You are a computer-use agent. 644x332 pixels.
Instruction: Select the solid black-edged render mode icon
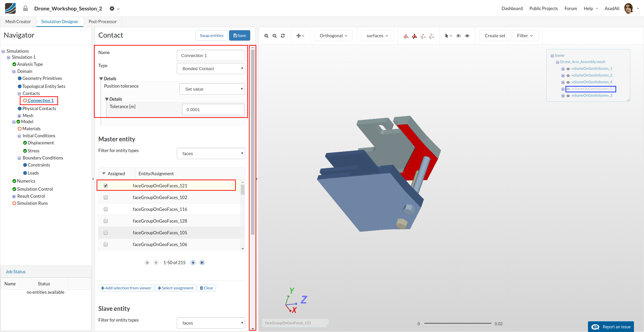pyautogui.click(x=415, y=36)
